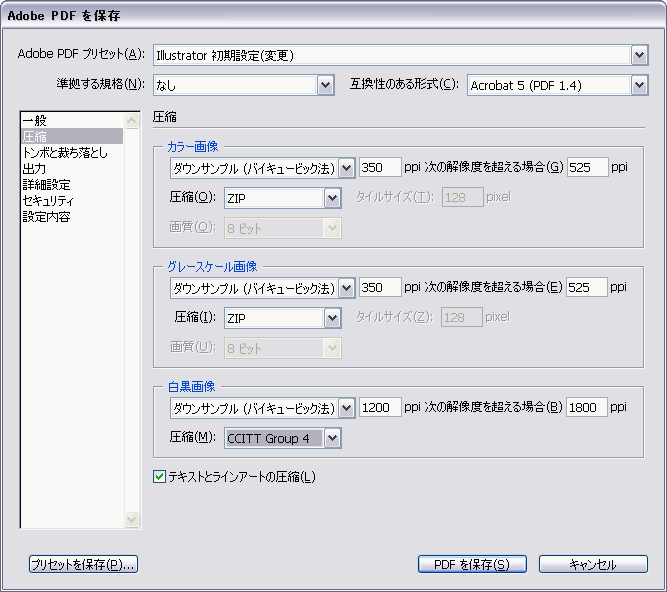Open the Adobe PDF プリセット dropdown
This screenshot has height=592, width=667.
400,55
